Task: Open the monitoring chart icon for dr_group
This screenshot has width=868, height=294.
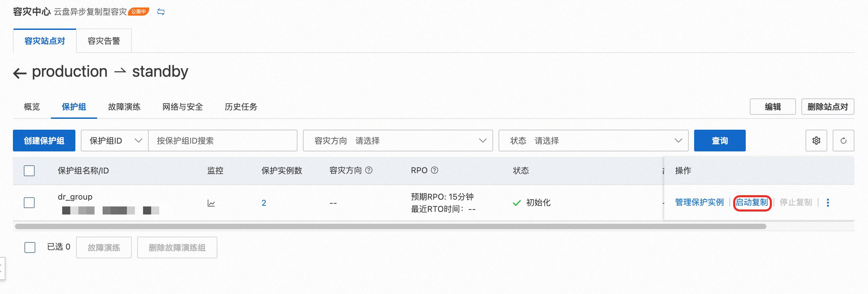Action: 211,203
